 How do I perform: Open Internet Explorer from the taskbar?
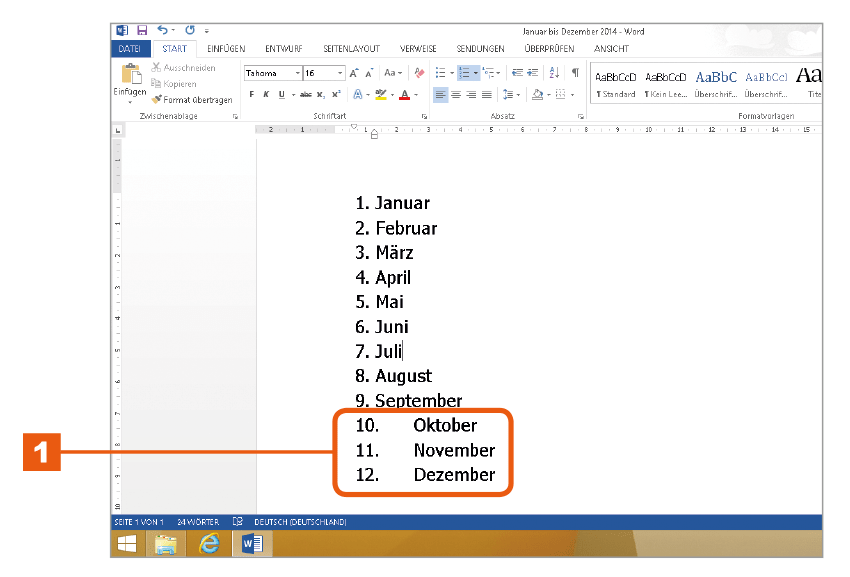click(209, 543)
